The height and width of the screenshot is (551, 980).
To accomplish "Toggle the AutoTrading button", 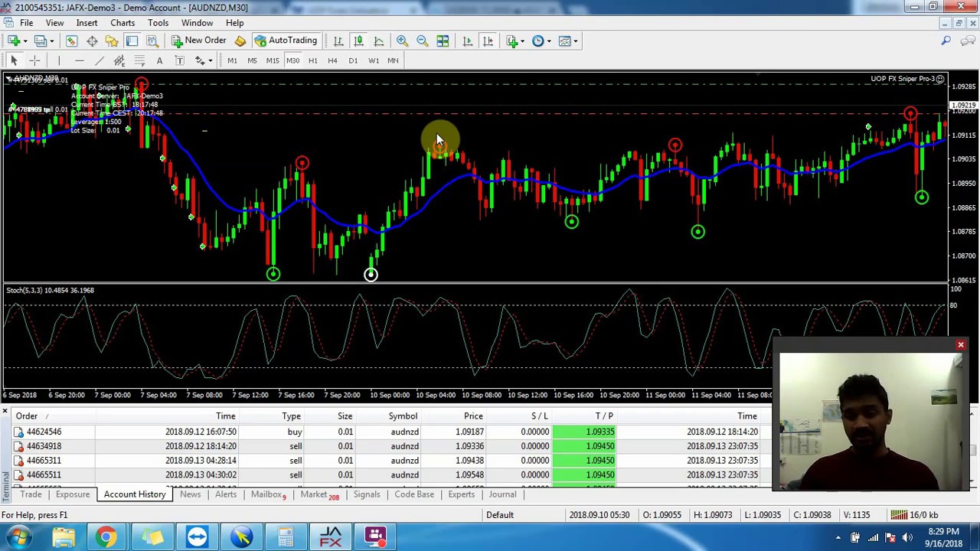I will (x=286, y=41).
